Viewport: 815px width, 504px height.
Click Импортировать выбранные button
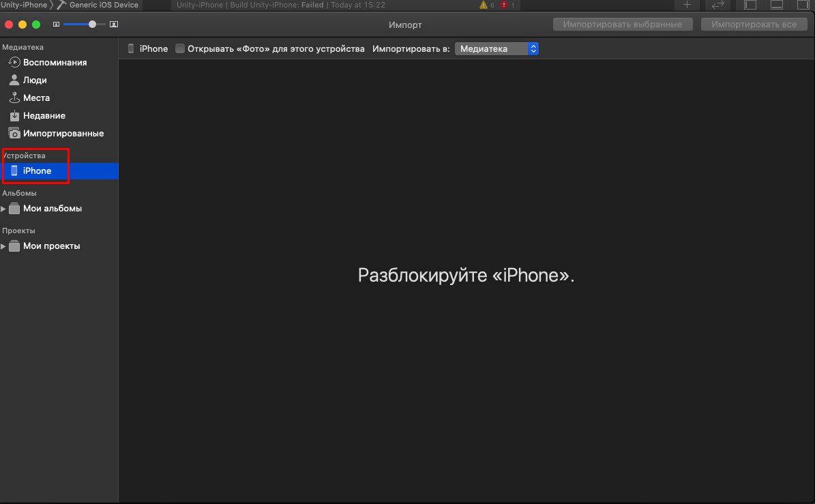click(623, 25)
